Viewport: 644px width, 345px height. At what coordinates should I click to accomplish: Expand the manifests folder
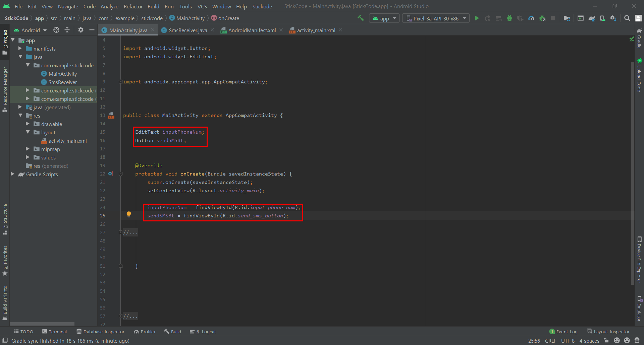click(x=20, y=49)
